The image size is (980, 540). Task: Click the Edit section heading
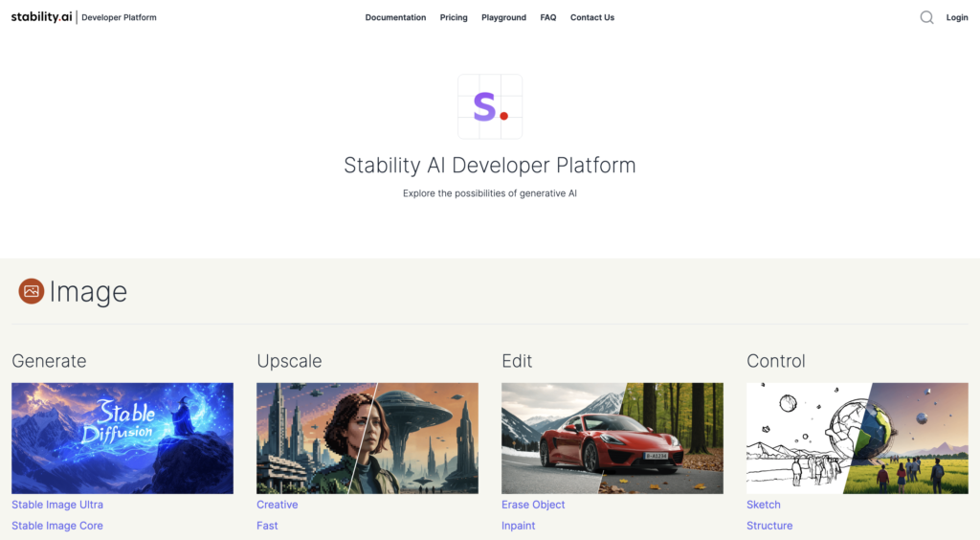click(x=517, y=361)
